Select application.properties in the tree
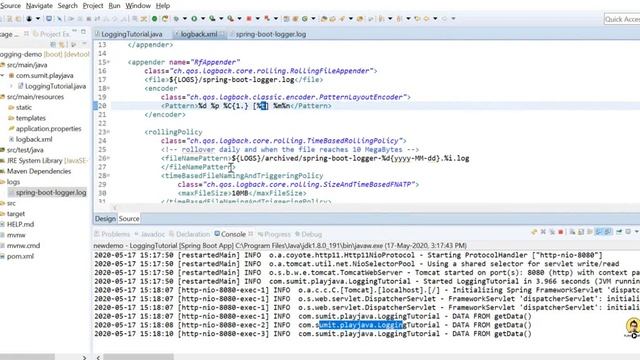The image size is (640, 360). (x=48, y=129)
